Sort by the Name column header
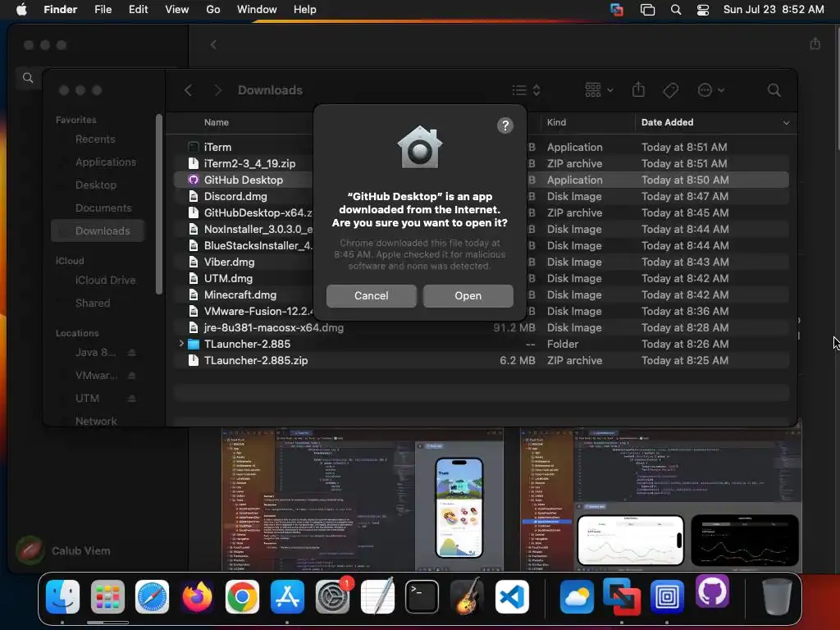840x630 pixels. [217, 123]
